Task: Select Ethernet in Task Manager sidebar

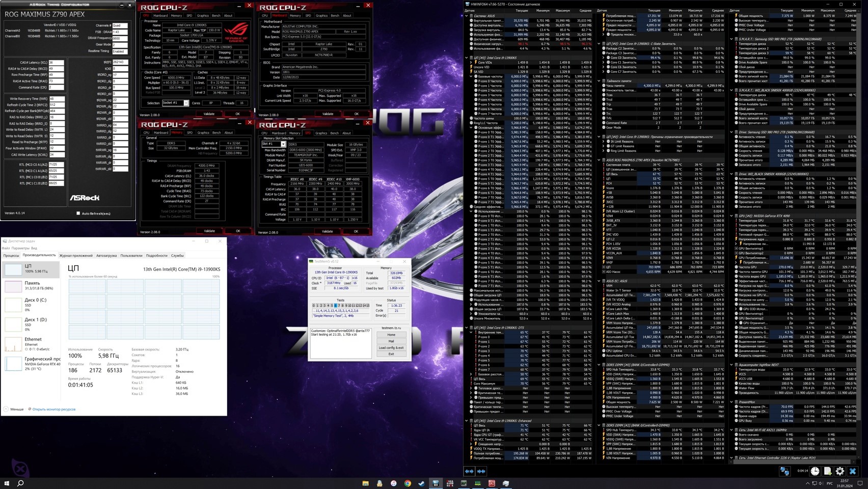Action: (31, 344)
